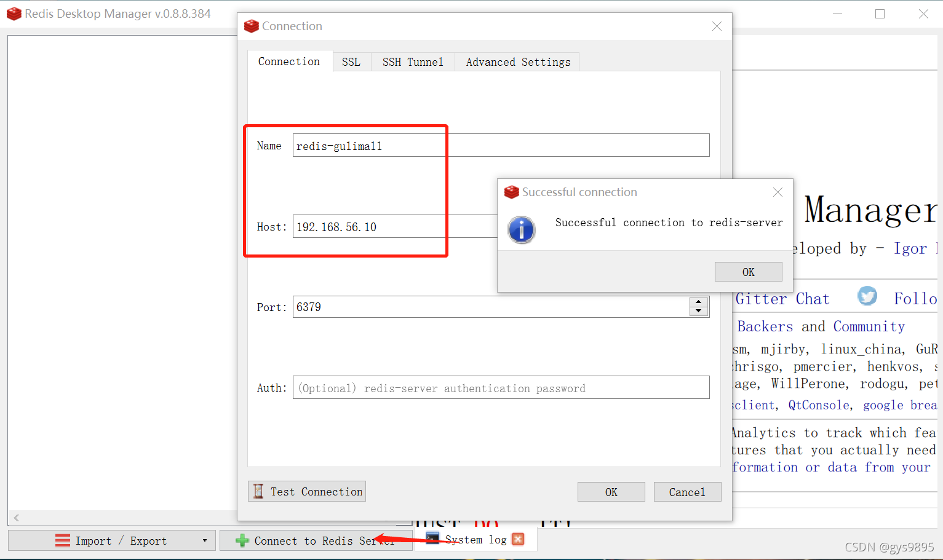Click the Successful connection to redis-server message
The height and width of the screenshot is (560, 943).
click(669, 223)
